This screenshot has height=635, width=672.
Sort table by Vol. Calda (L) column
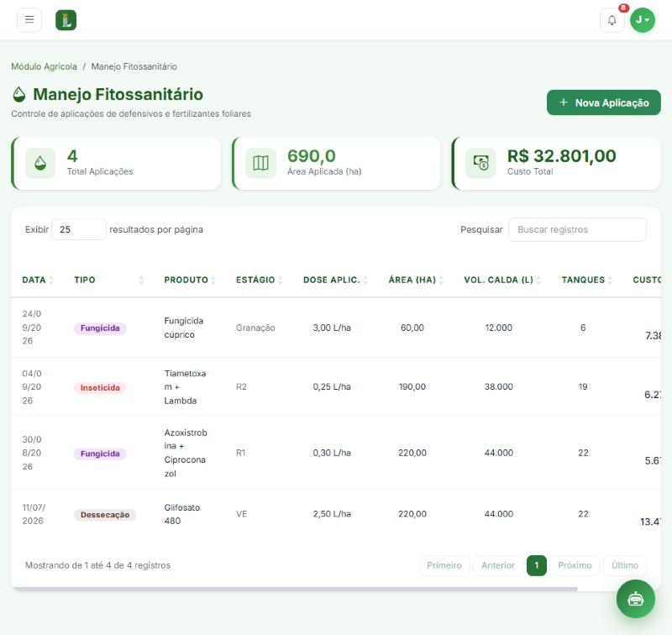click(x=502, y=280)
